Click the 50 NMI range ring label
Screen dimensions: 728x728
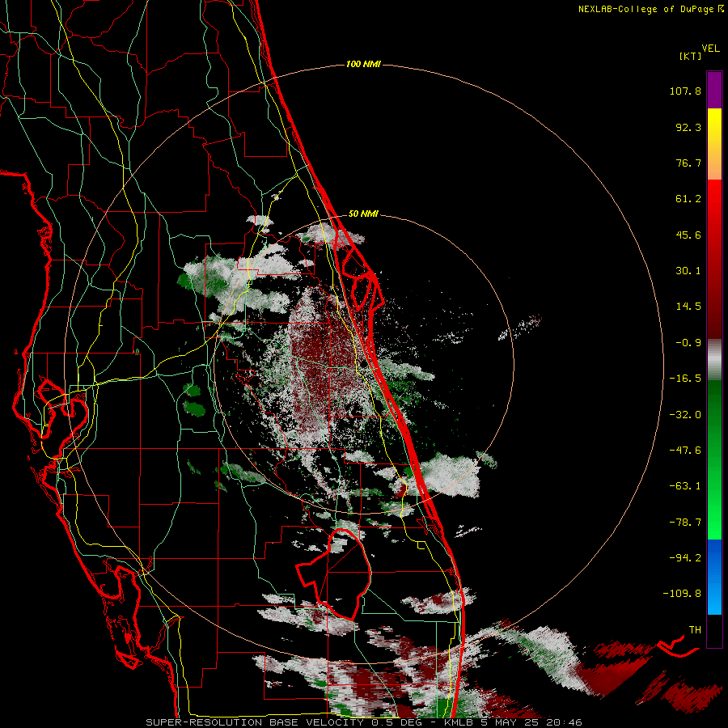pyautogui.click(x=363, y=214)
